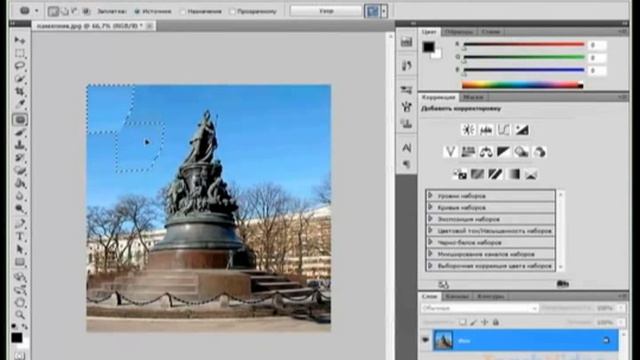Open the tool preset picker arrow

coord(37,11)
